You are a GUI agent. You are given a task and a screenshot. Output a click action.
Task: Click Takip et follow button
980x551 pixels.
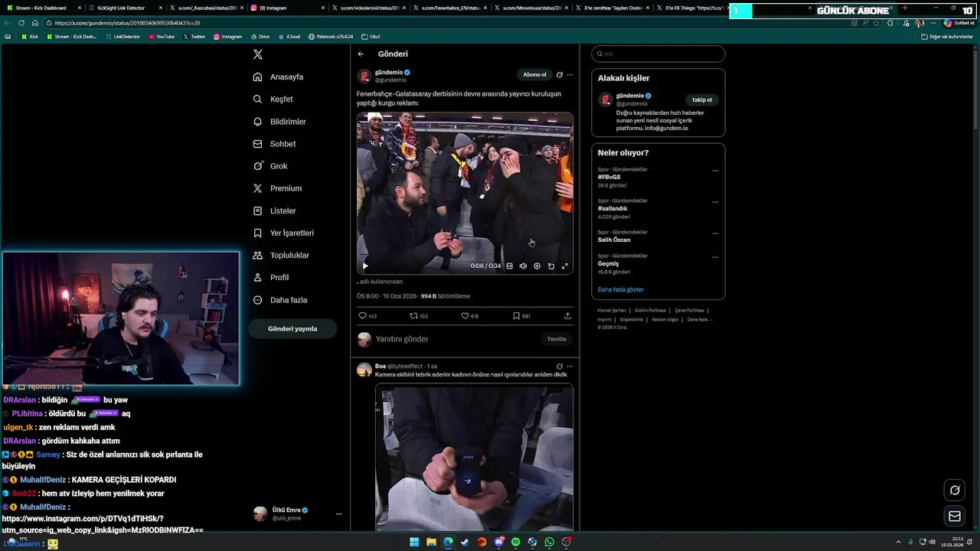tap(702, 99)
